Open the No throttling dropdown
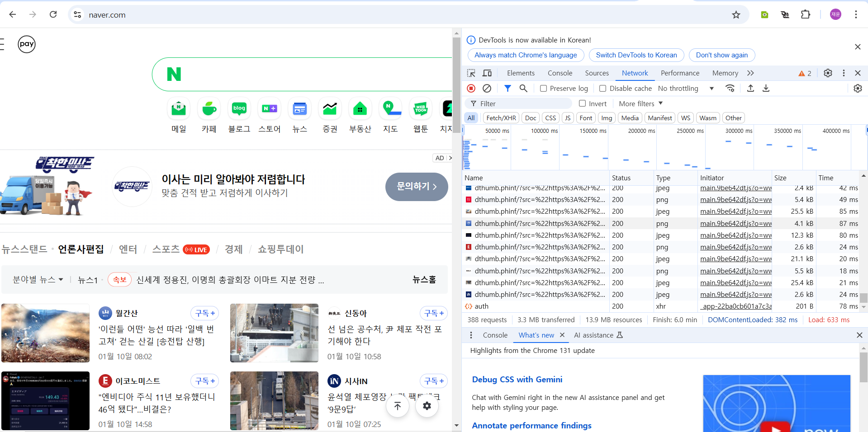 click(686, 89)
